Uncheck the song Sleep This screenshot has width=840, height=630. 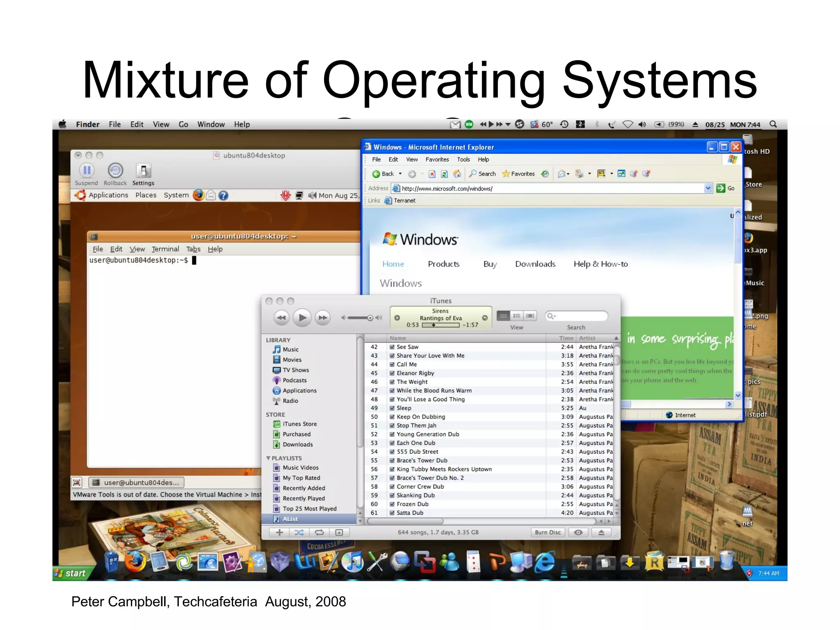click(x=392, y=408)
